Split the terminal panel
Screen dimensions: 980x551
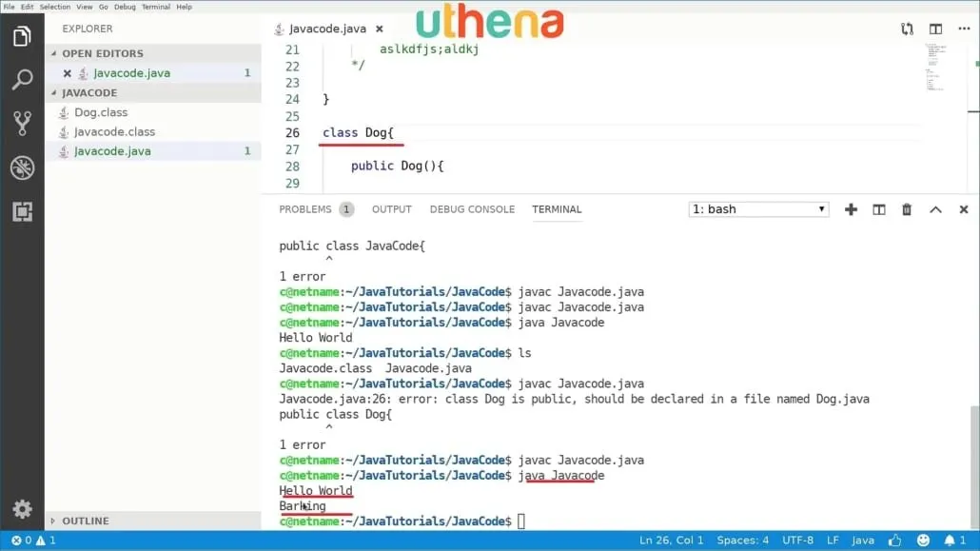click(879, 209)
